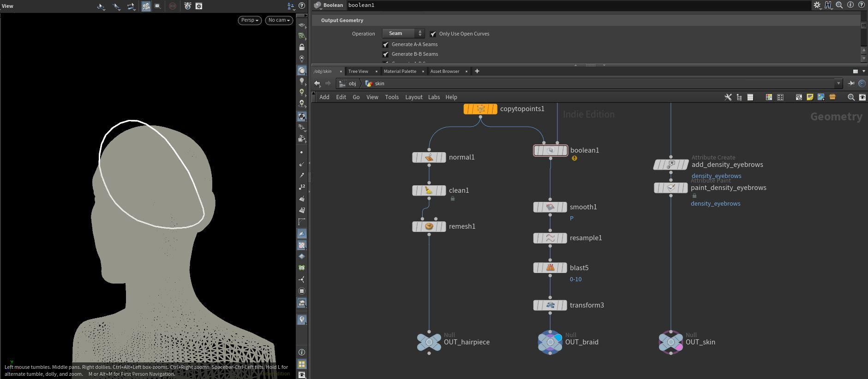Select the resample1 node
The width and height of the screenshot is (868, 379).
(550, 238)
